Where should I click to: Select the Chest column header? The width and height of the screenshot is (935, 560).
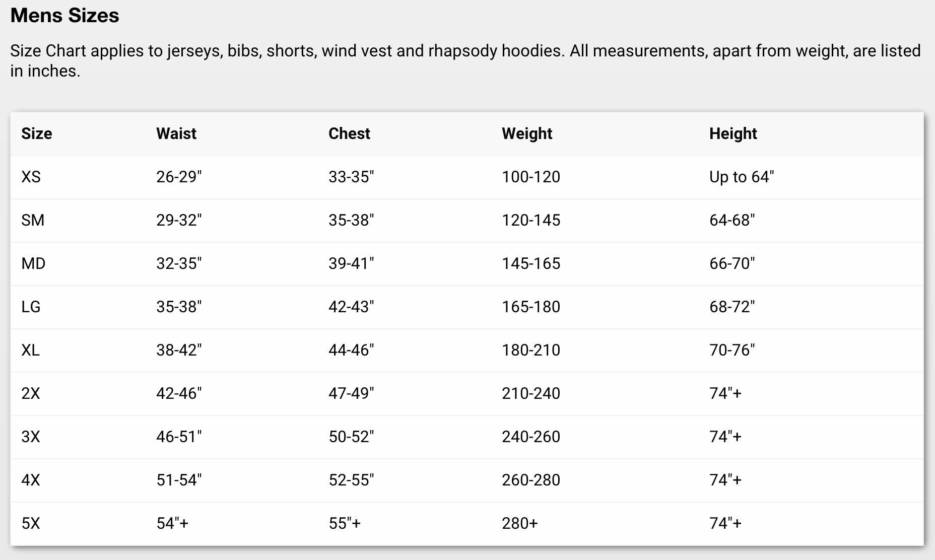pos(349,133)
